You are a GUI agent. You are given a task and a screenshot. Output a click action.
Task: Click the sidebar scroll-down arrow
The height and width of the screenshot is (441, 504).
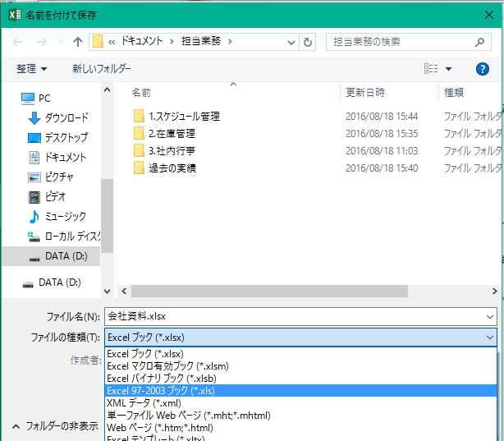(108, 292)
